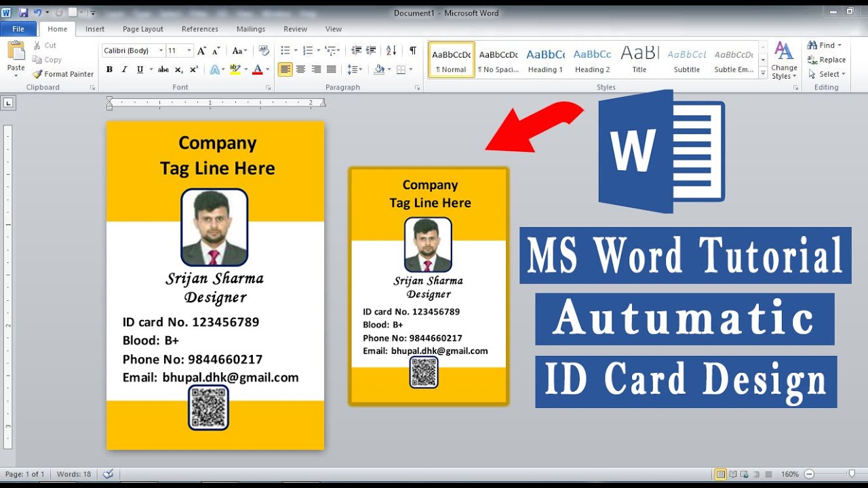Shrink the font size
This screenshot has height=488, width=868.
pos(216,51)
